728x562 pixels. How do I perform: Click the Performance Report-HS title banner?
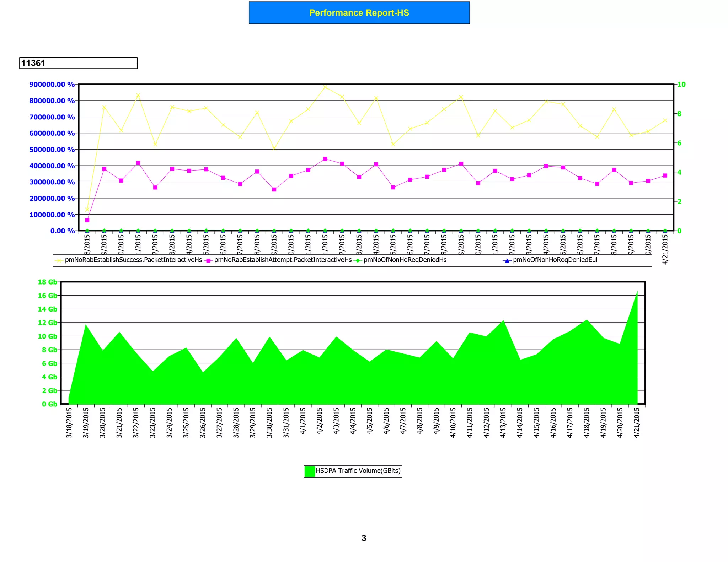pyautogui.click(x=359, y=13)
